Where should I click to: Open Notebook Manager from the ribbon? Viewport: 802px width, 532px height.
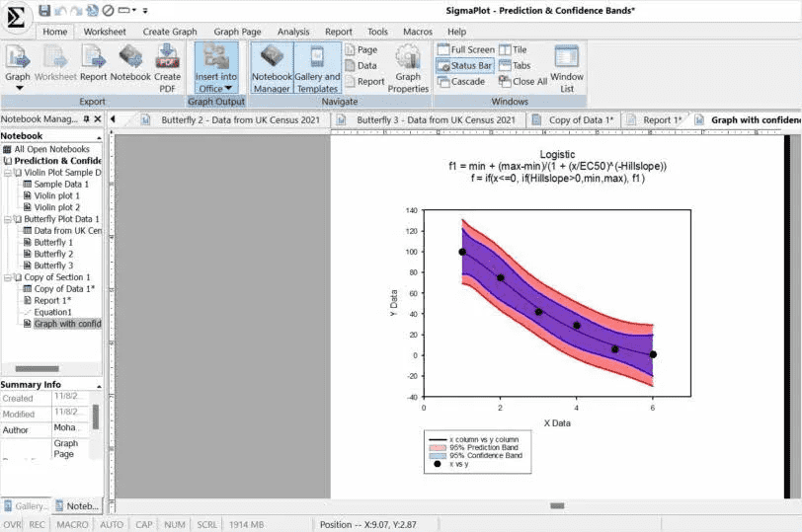pos(272,68)
